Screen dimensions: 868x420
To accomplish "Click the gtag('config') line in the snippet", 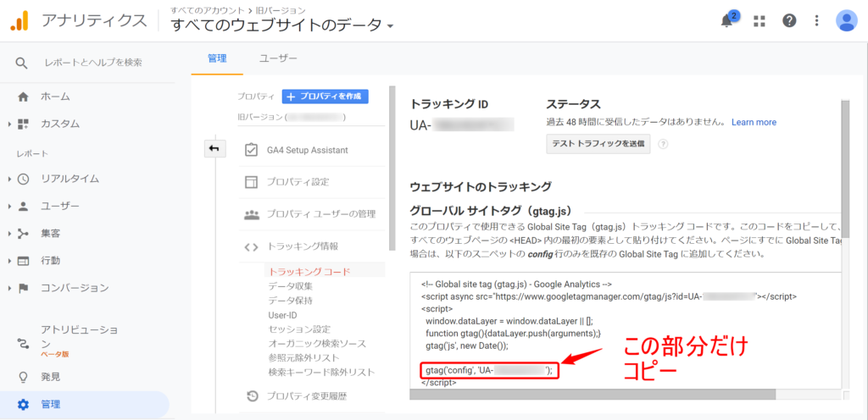I will (489, 370).
